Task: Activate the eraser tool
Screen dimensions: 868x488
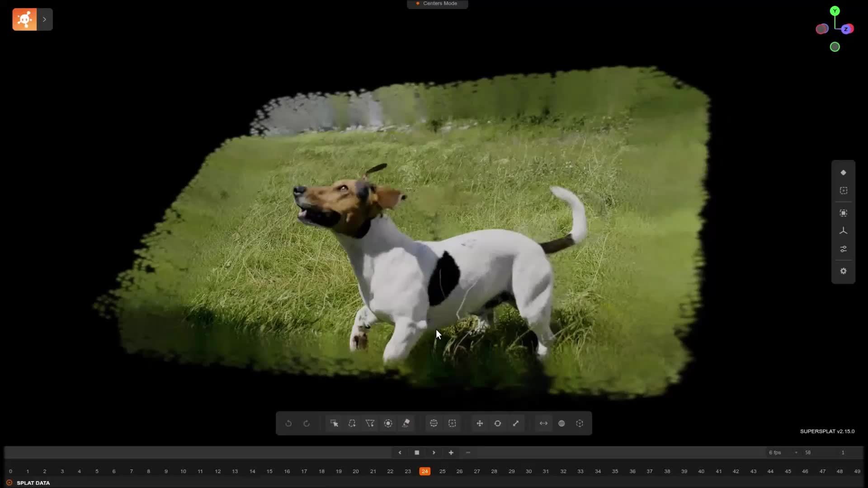Action: pos(406,423)
